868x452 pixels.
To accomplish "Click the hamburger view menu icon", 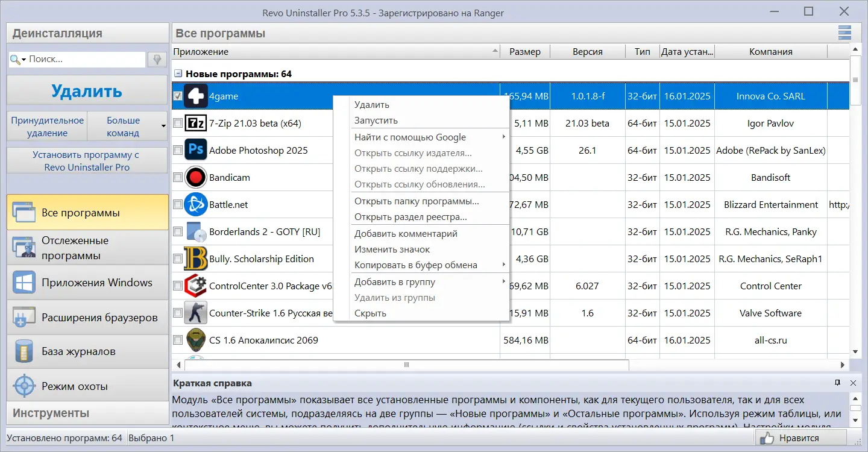I will pos(844,33).
